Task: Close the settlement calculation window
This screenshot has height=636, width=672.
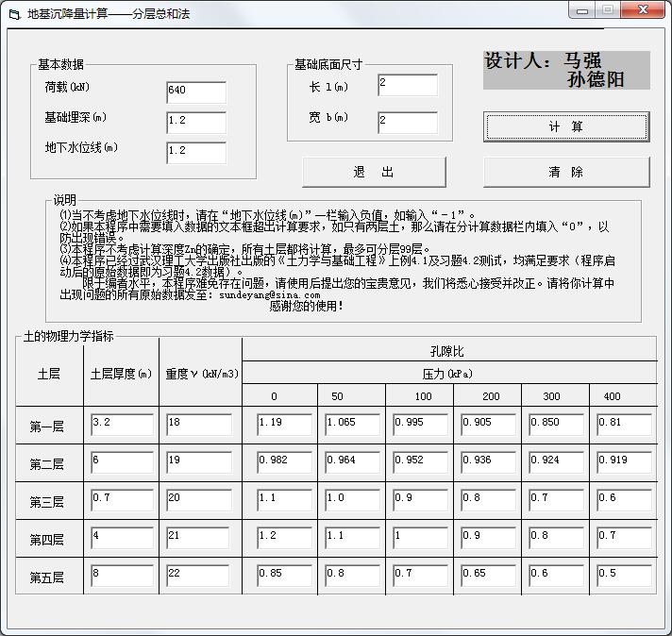Action: click(643, 10)
